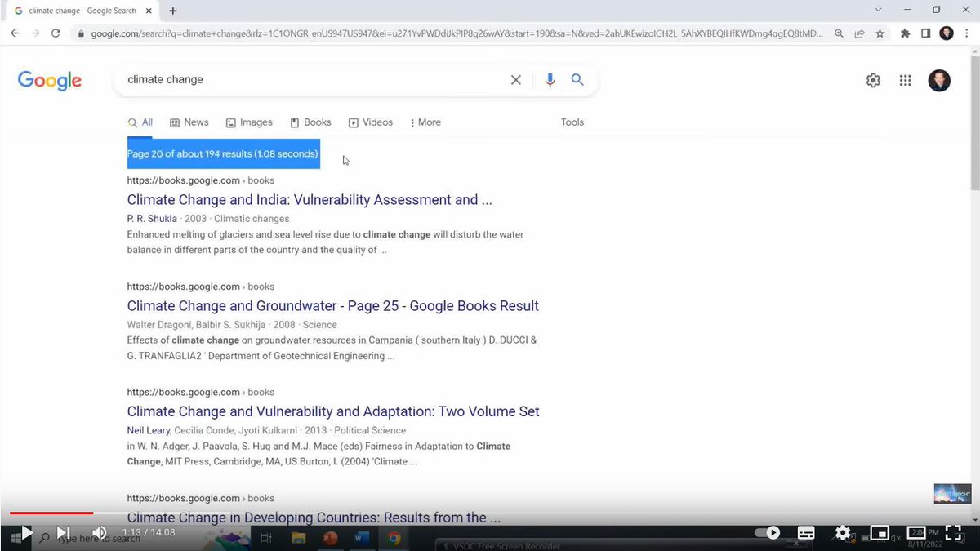Switch to the Books tab
The image size is (980, 551).
click(x=310, y=122)
